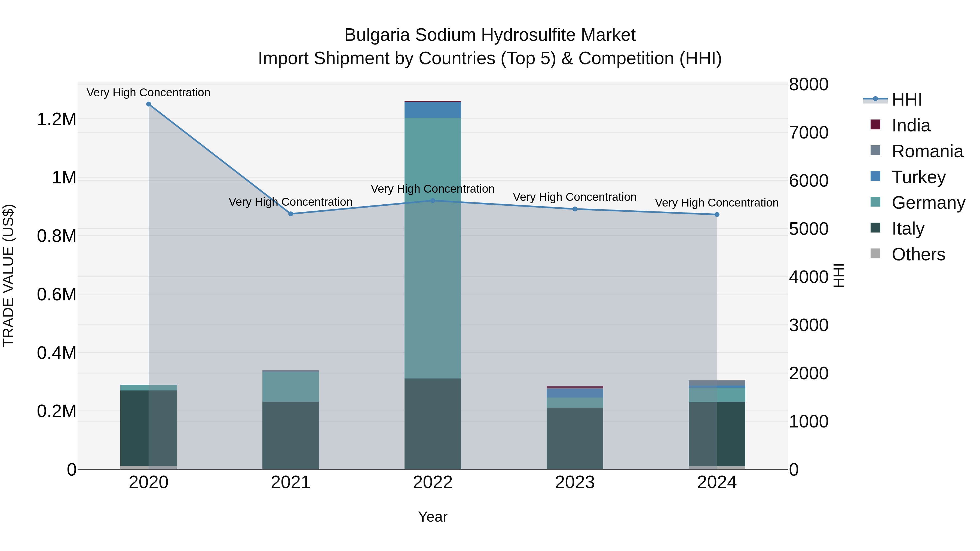Viewport: 980px width, 551px height.
Task: Click the 2021 x-axis label
Action: coord(291,482)
